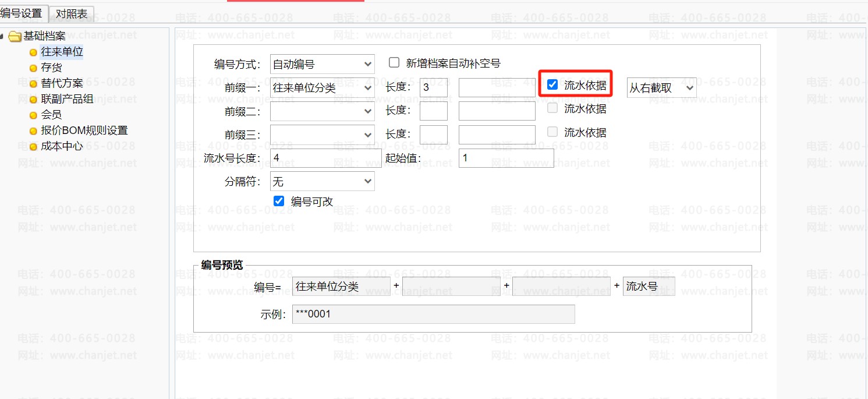Image resolution: width=868 pixels, height=399 pixels.
Task: Open the 前缀一 dropdown showing 往来单位分类
Action: click(x=322, y=88)
